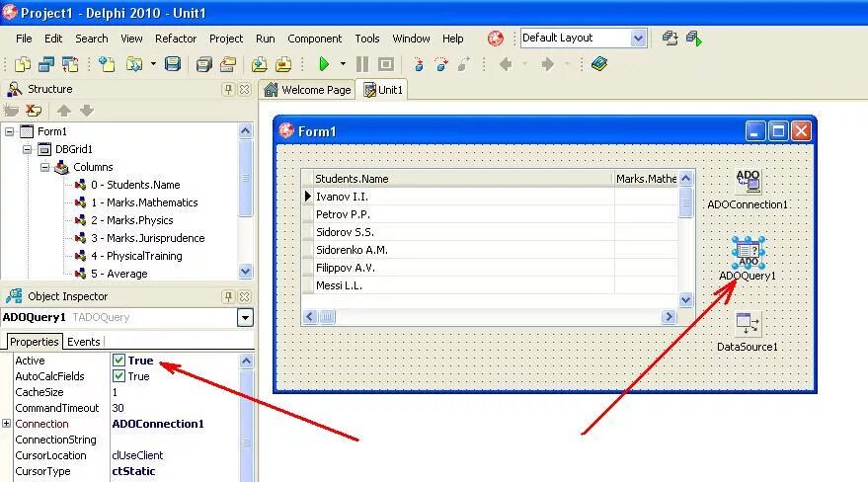
Task: Click the green Run button in toolbar
Action: (x=324, y=64)
